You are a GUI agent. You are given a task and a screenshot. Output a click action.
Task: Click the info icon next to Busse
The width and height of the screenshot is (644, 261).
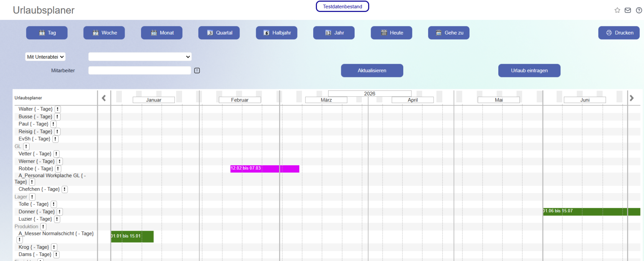[58, 117]
